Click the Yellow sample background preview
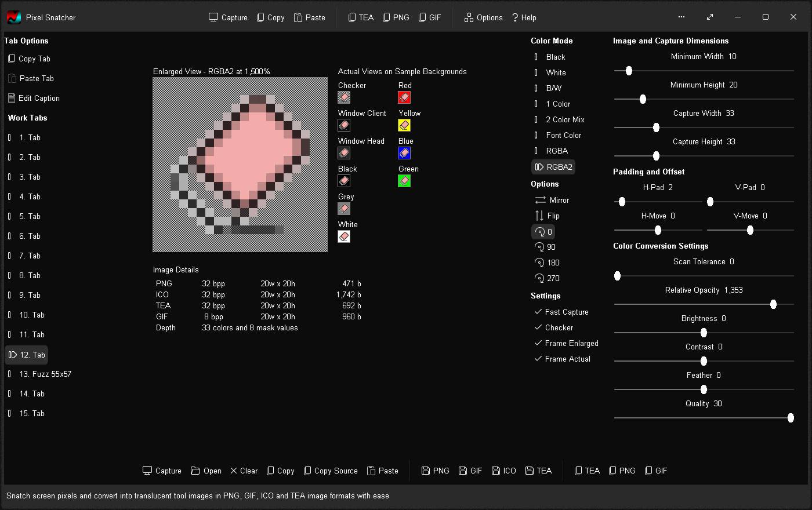 tap(404, 125)
